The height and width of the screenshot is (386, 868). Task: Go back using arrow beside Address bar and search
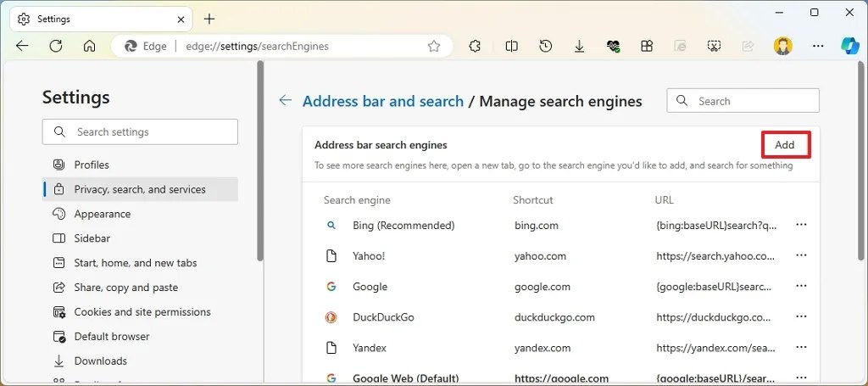point(285,100)
